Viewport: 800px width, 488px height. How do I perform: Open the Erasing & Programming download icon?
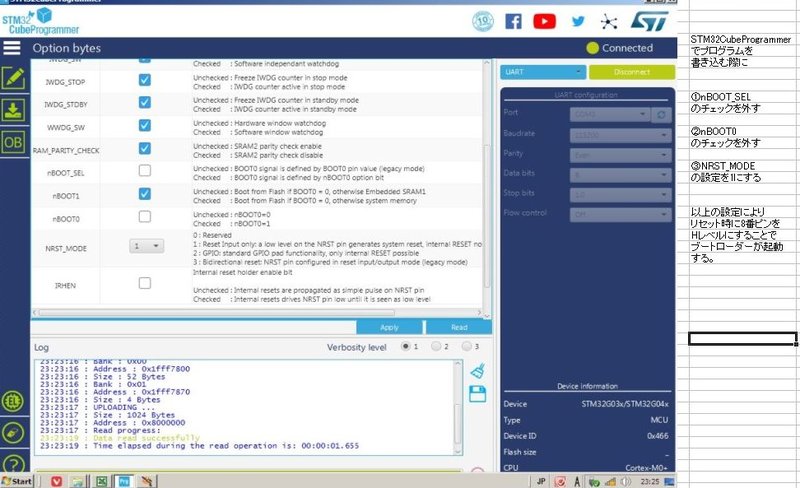point(13,109)
